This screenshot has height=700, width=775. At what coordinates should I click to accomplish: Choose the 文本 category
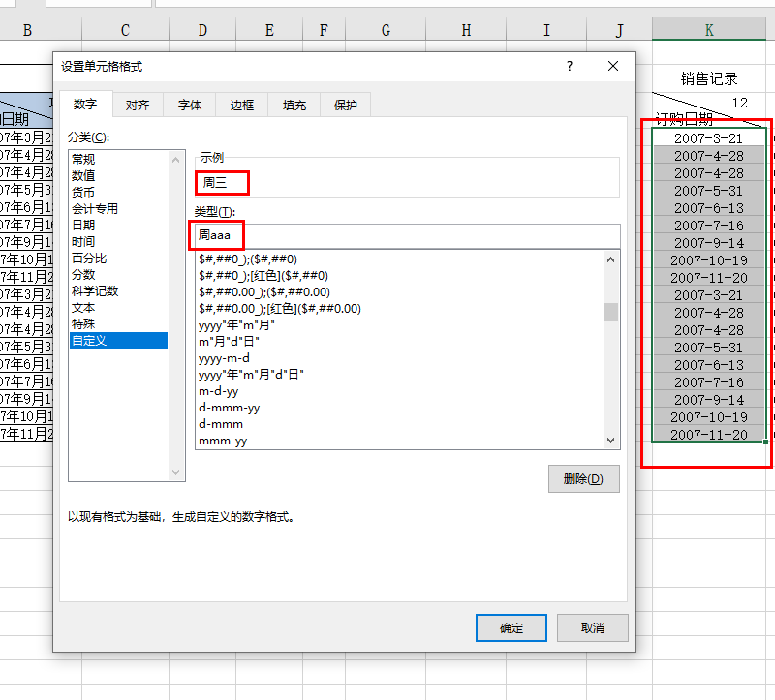83,307
